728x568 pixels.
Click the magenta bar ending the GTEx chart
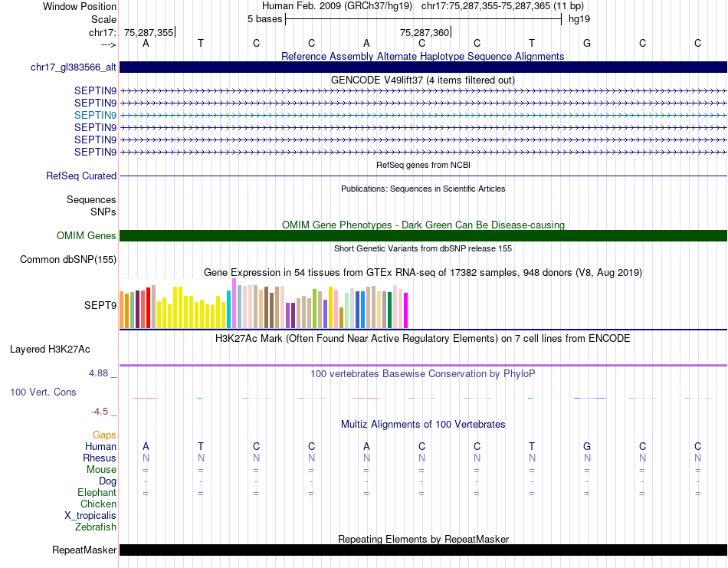click(406, 310)
